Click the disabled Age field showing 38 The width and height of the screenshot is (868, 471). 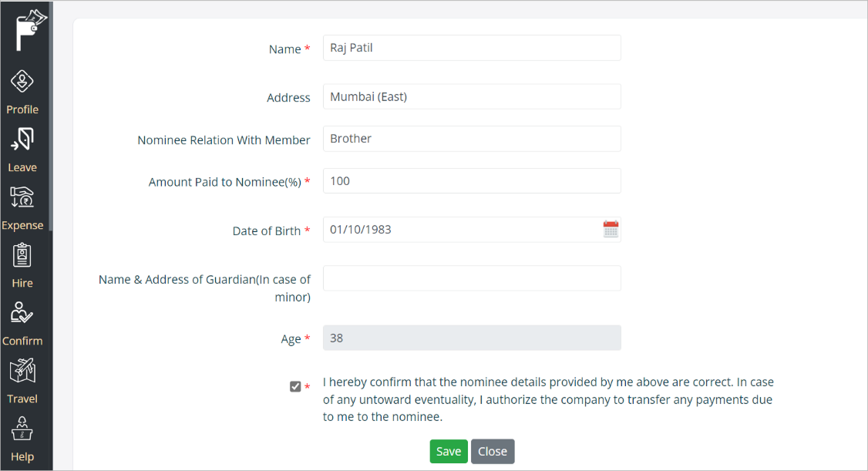point(472,338)
